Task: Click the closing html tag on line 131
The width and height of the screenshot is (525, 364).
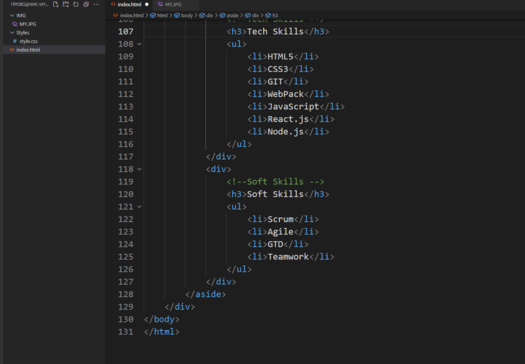Action: (x=162, y=332)
